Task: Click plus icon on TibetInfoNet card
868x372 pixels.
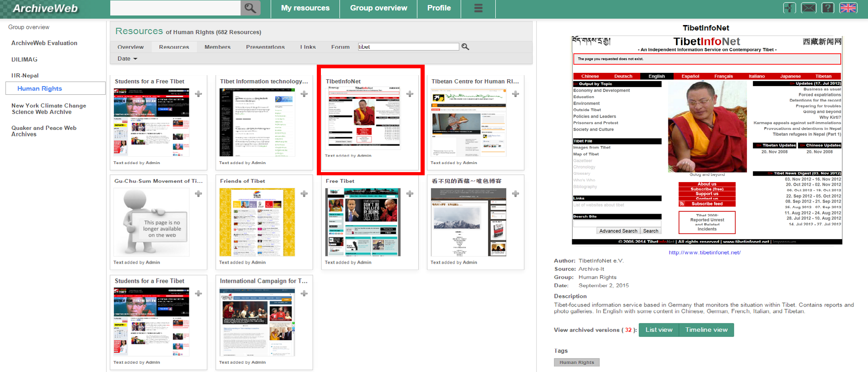Action: [410, 94]
